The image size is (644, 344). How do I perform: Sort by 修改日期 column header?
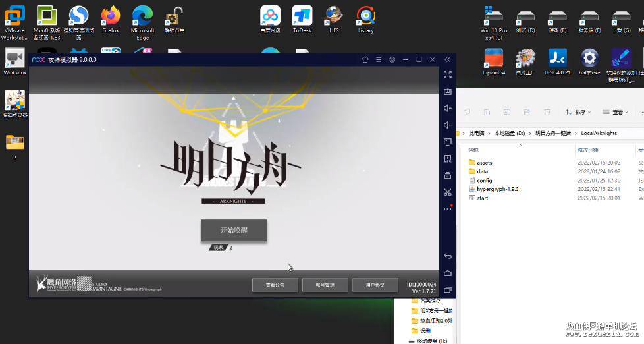588,150
